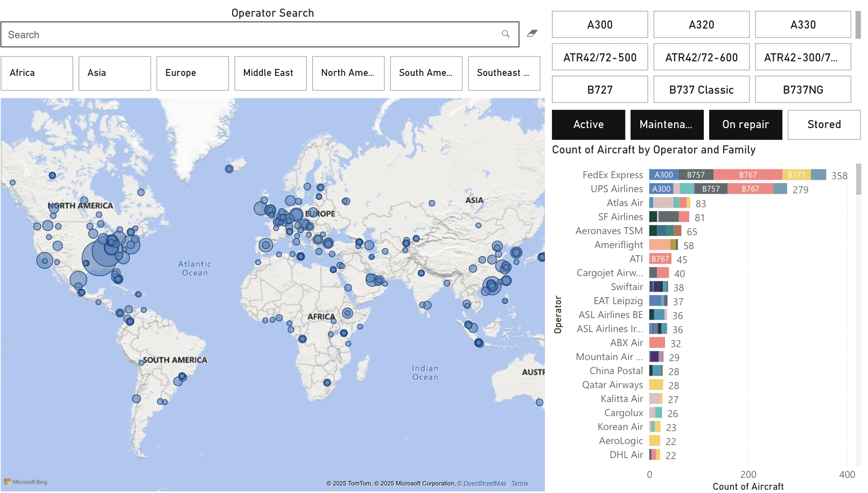The height and width of the screenshot is (493, 868).
Task: Select the Europe region filter
Action: [193, 73]
